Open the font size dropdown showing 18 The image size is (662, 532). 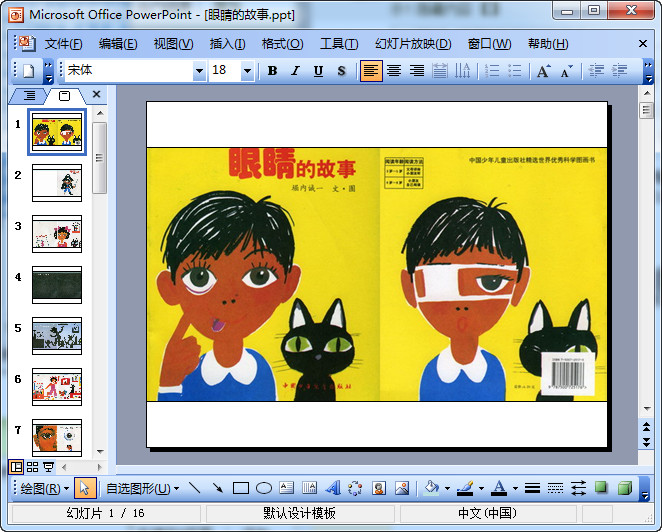click(x=247, y=71)
